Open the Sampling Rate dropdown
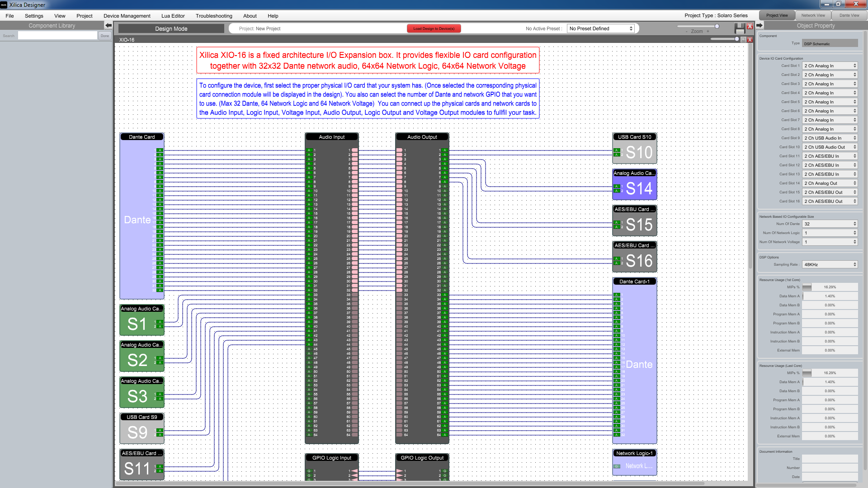Screen dimensions: 868x488 click(x=830, y=265)
